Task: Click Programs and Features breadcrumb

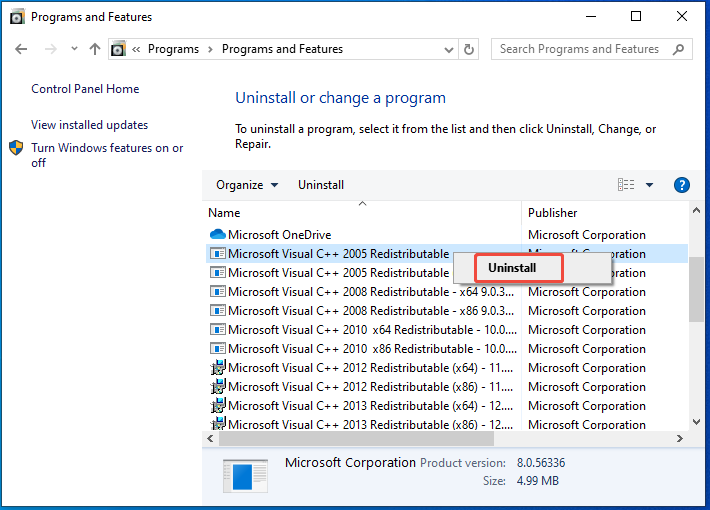Action: 282,49
